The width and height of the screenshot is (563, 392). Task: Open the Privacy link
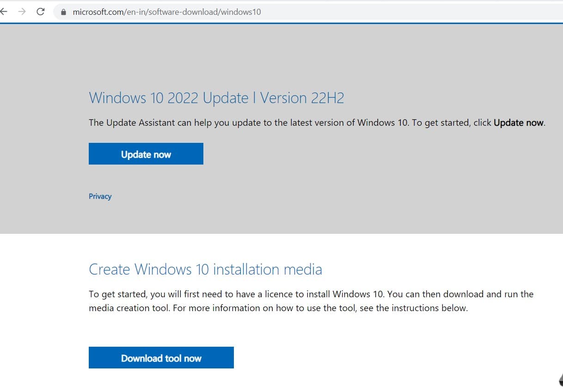click(x=100, y=196)
